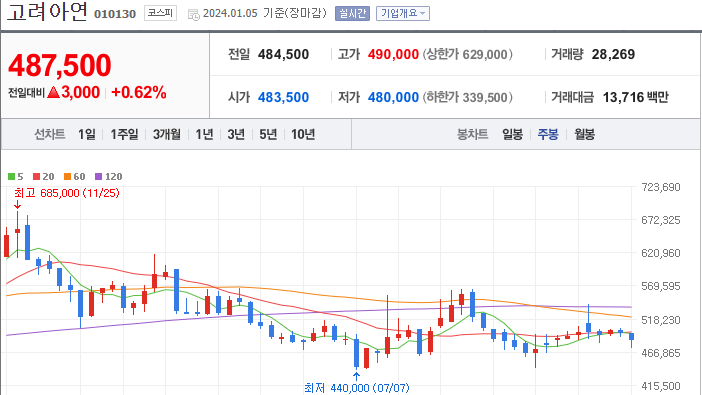Viewport: 702px width, 395px height.
Task: Click the 723,690 price axis label
Action: point(661,187)
